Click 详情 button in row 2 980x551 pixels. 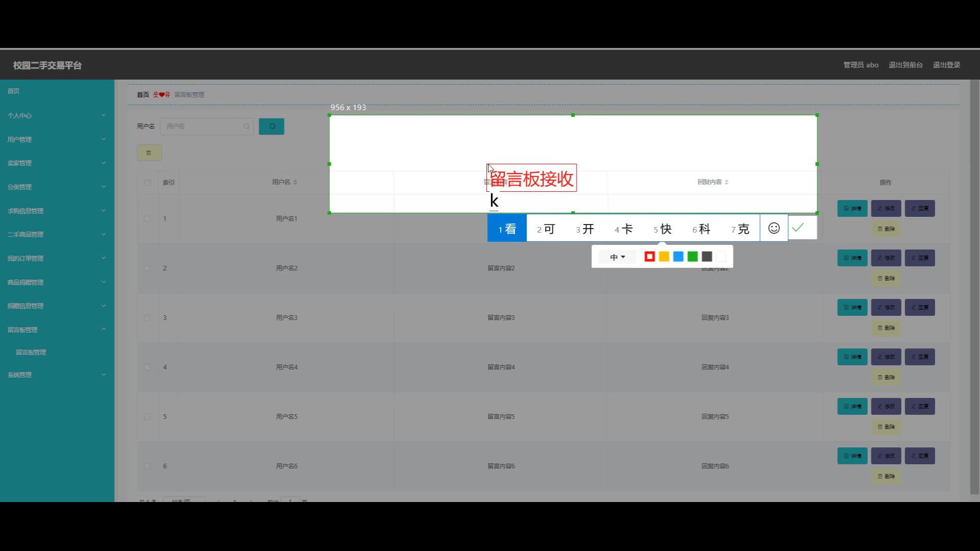point(852,258)
